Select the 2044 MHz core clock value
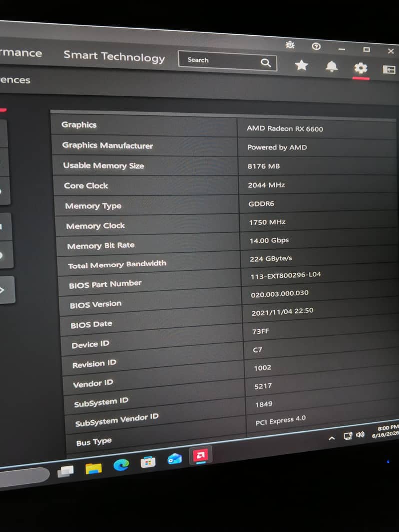The height and width of the screenshot is (532, 399). point(266,185)
